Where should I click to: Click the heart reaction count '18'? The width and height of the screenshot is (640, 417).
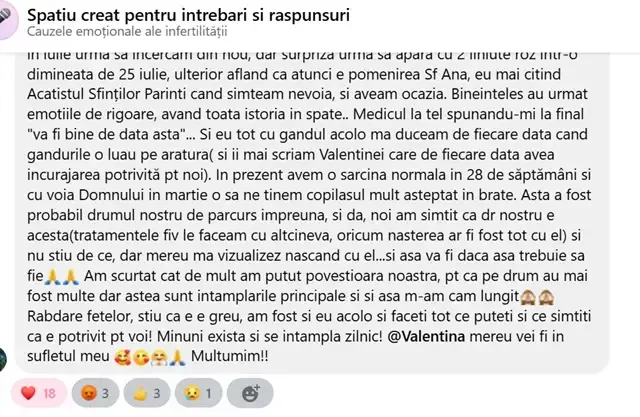point(49,394)
